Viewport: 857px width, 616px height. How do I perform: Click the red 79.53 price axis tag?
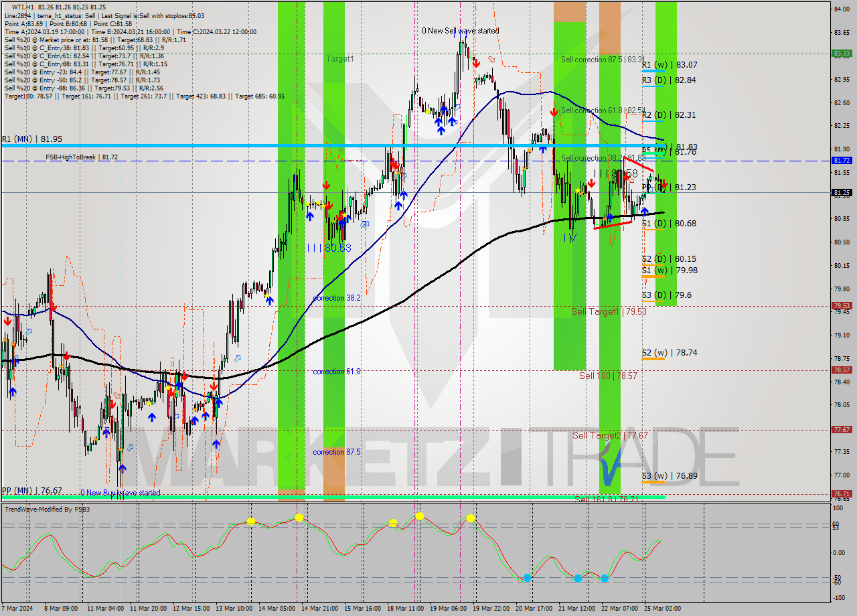[x=842, y=306]
